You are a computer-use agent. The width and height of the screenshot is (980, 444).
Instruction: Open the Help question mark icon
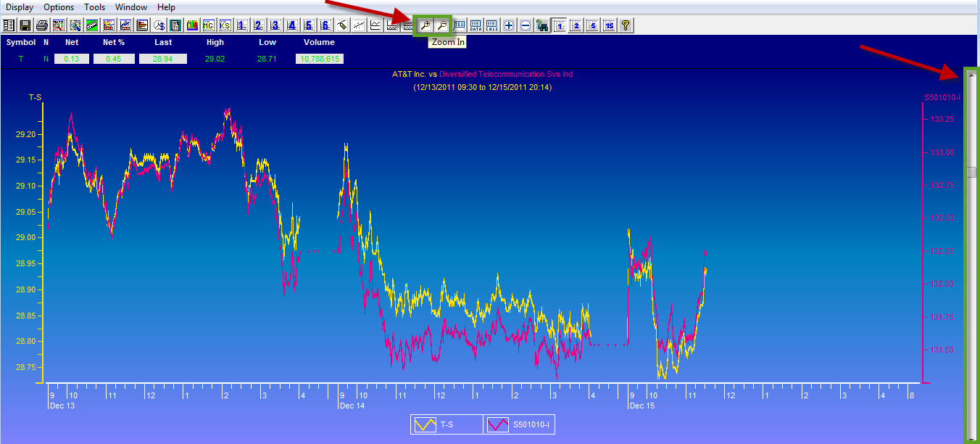tap(626, 25)
